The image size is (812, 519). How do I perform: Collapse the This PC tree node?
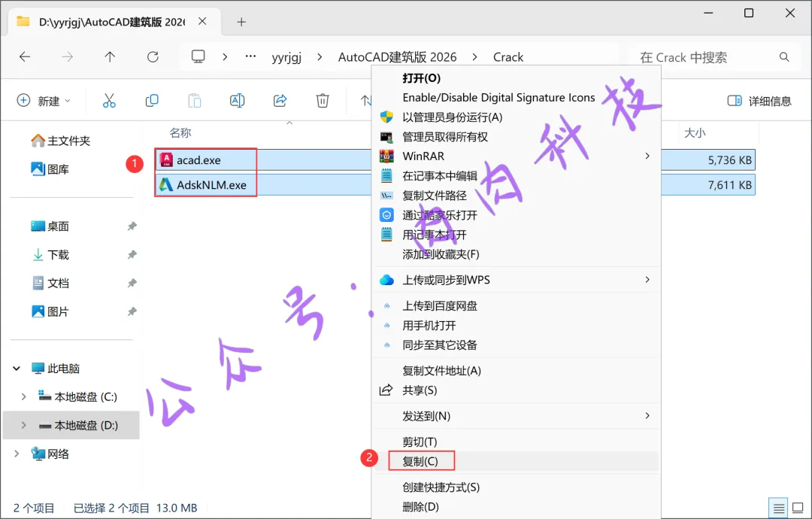pyautogui.click(x=17, y=369)
